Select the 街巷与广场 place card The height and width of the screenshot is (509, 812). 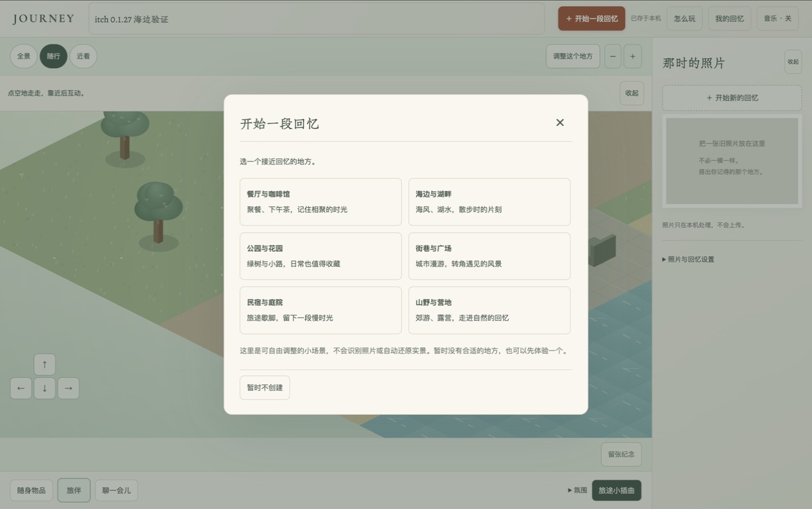pos(490,256)
